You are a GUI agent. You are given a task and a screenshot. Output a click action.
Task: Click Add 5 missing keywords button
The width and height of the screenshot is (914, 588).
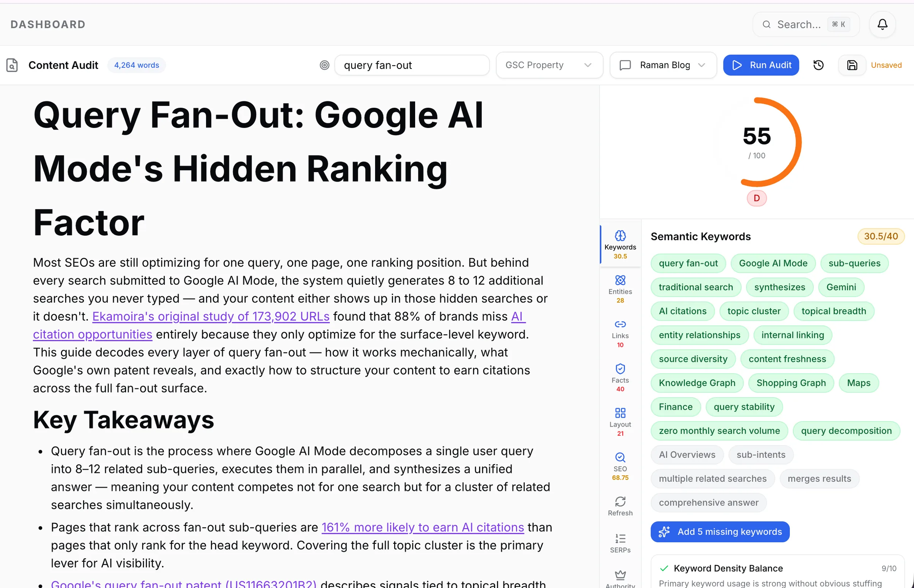point(720,532)
